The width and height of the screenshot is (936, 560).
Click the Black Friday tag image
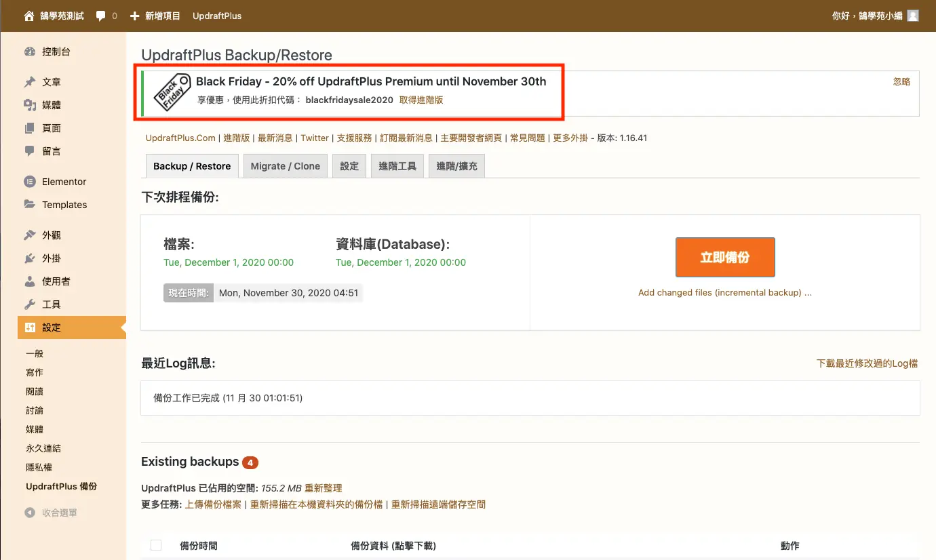(x=171, y=92)
